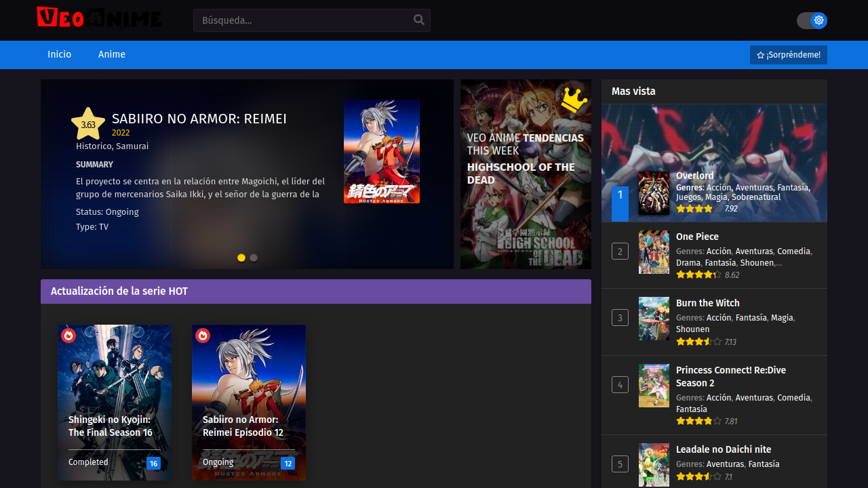
Task: Click rank number 2 badge
Action: (x=620, y=251)
